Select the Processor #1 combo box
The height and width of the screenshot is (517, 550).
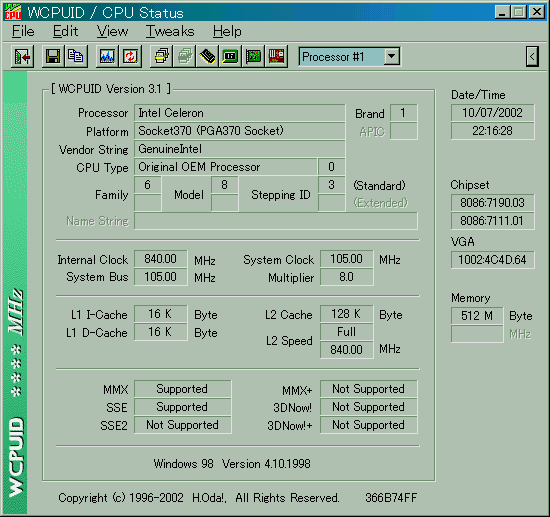coord(349,56)
